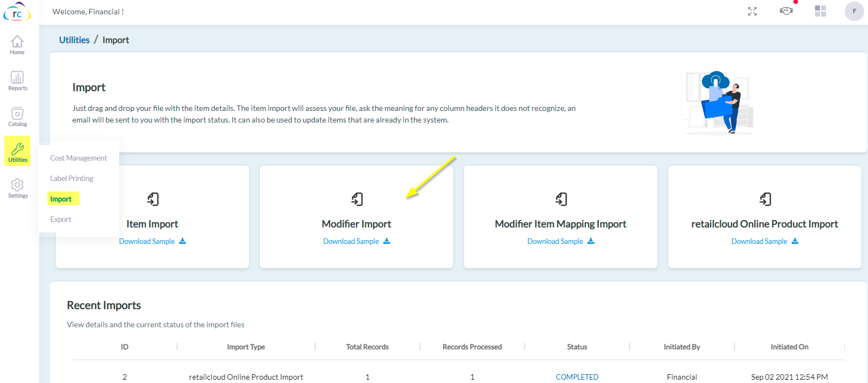Select Export in Utilities submenu
Image resolution: width=868 pixels, height=383 pixels.
(61, 219)
